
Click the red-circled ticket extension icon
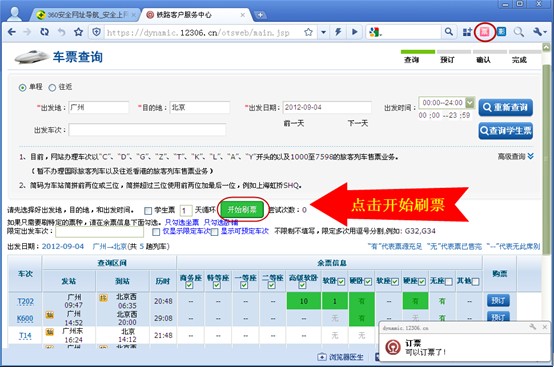click(484, 32)
